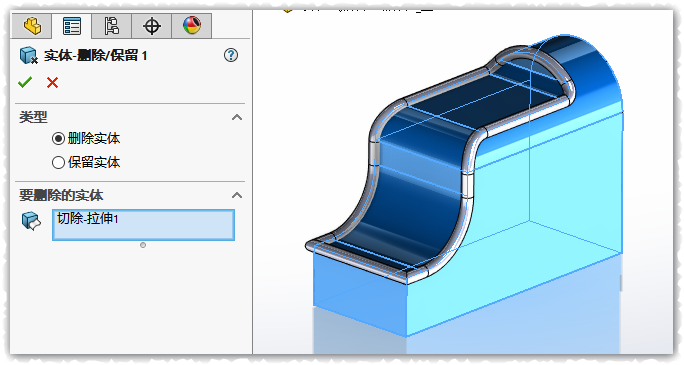This screenshot has width=684, height=365.
Task: Open the FeatureManager design tree tab
Action: tap(32, 26)
